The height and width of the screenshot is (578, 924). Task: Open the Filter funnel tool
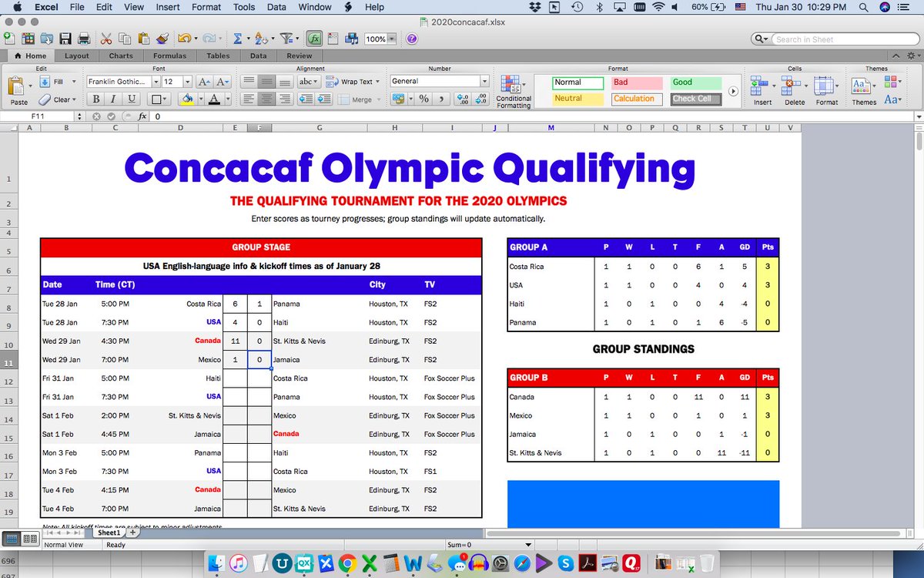[286, 39]
